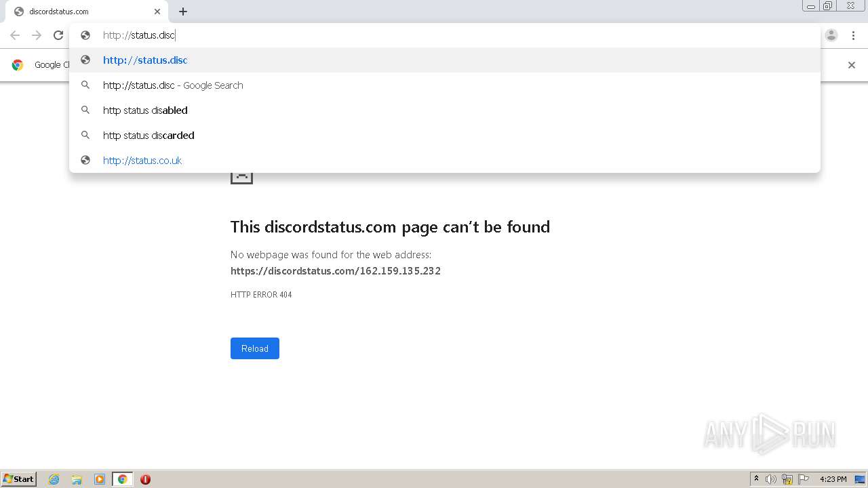
Task: Click the 'HTTP ERROR 404' text
Action: tap(261, 295)
